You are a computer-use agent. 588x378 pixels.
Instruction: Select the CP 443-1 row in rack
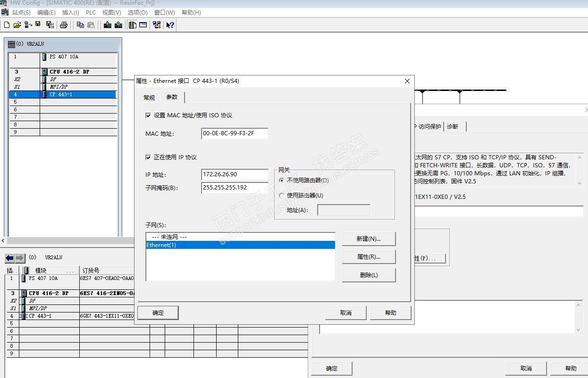click(62, 94)
